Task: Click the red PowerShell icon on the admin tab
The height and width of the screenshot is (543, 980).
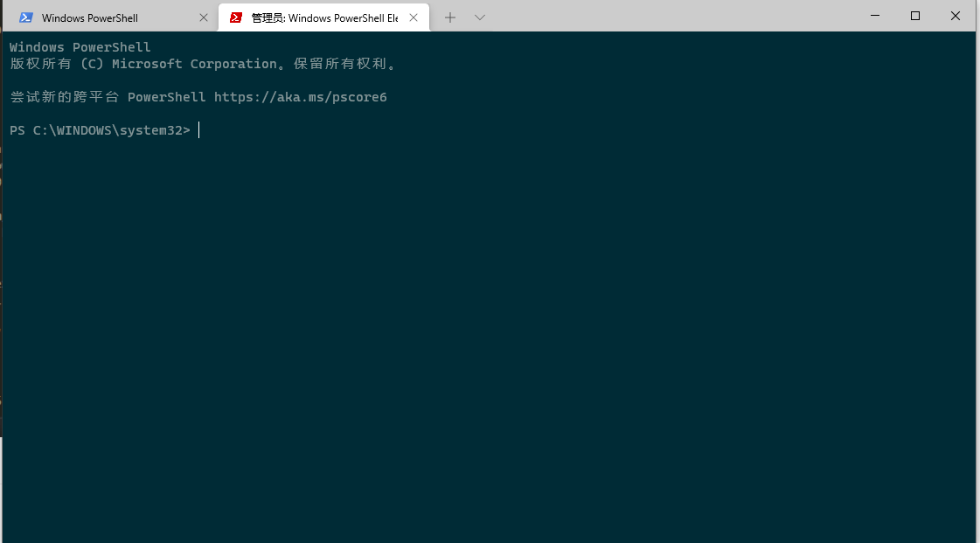Action: (236, 17)
